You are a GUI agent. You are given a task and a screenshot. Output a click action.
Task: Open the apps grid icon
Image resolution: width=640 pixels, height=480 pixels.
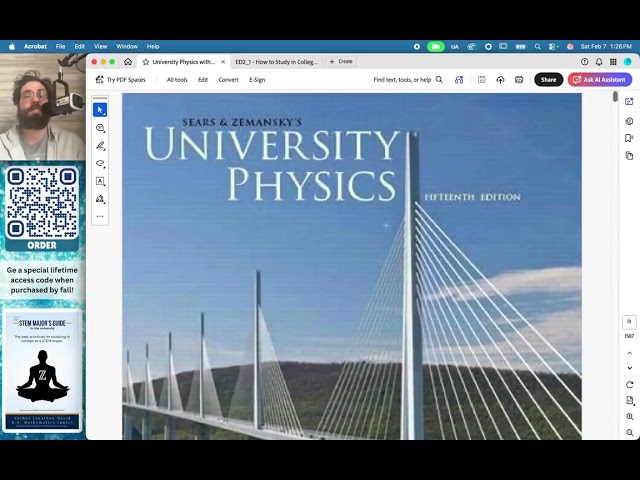(613, 62)
